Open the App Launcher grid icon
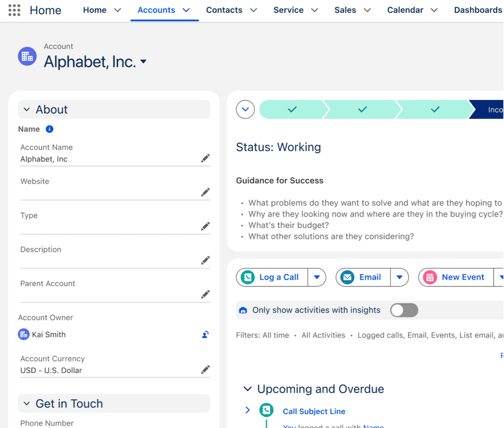The height and width of the screenshot is (428, 504). click(14, 10)
